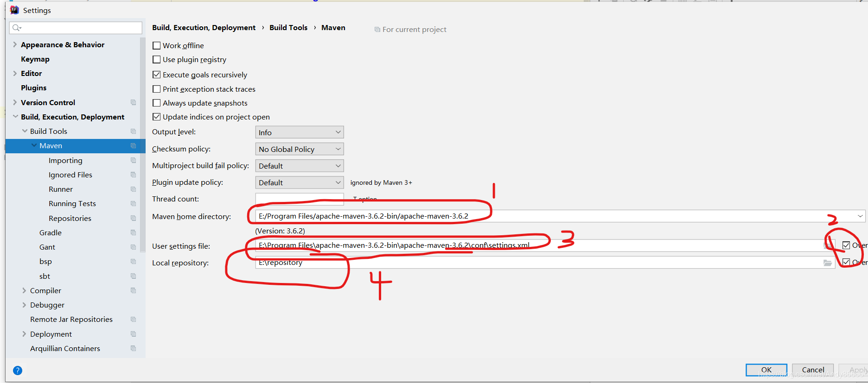The image size is (868, 383).
Task: Expand the Compiler tree node
Action: tap(24, 290)
